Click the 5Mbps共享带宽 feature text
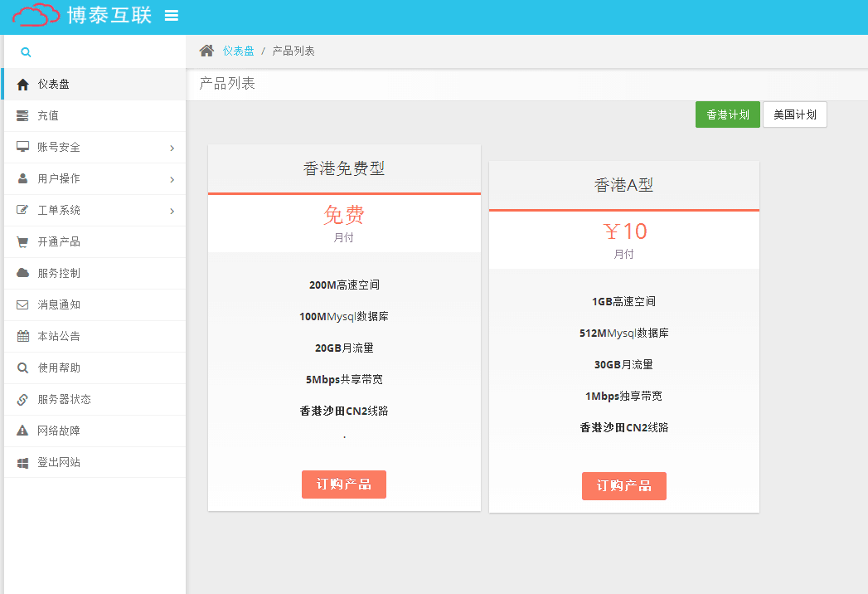Image resolution: width=868 pixels, height=594 pixels. click(x=344, y=380)
